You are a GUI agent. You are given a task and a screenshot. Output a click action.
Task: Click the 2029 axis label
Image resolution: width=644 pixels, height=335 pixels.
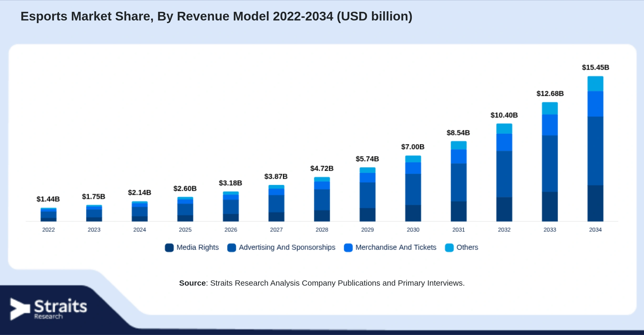click(x=367, y=230)
